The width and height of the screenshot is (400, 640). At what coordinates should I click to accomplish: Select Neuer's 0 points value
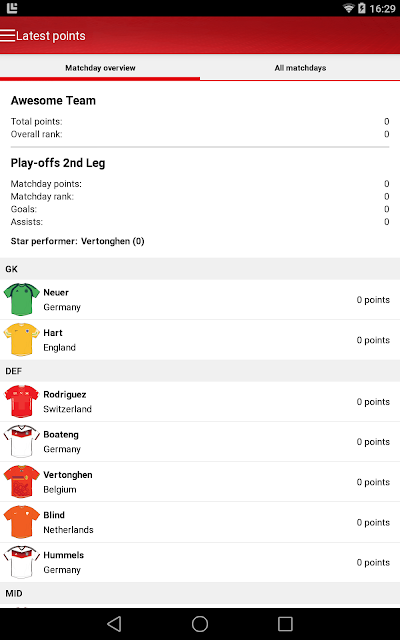point(373,300)
